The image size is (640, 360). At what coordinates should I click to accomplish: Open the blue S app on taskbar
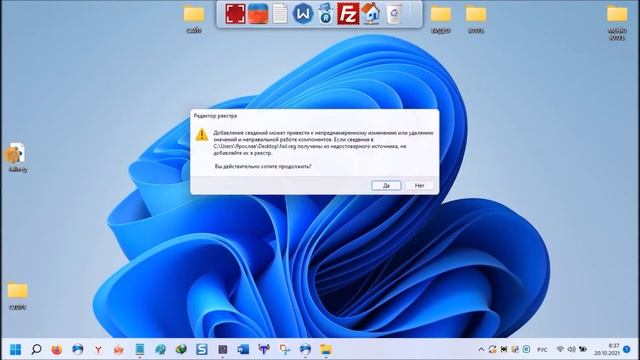pyautogui.click(x=202, y=349)
